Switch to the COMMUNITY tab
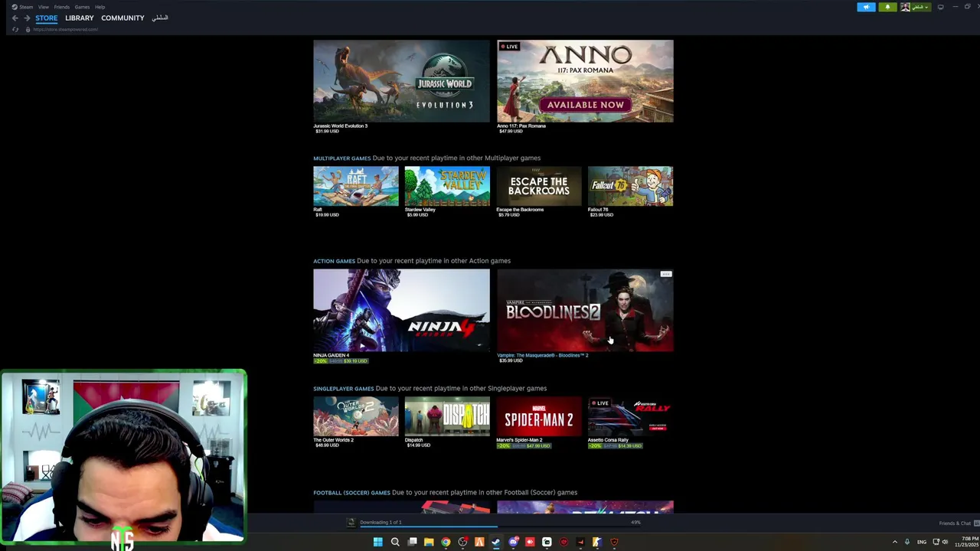980x551 pixels. coord(122,18)
